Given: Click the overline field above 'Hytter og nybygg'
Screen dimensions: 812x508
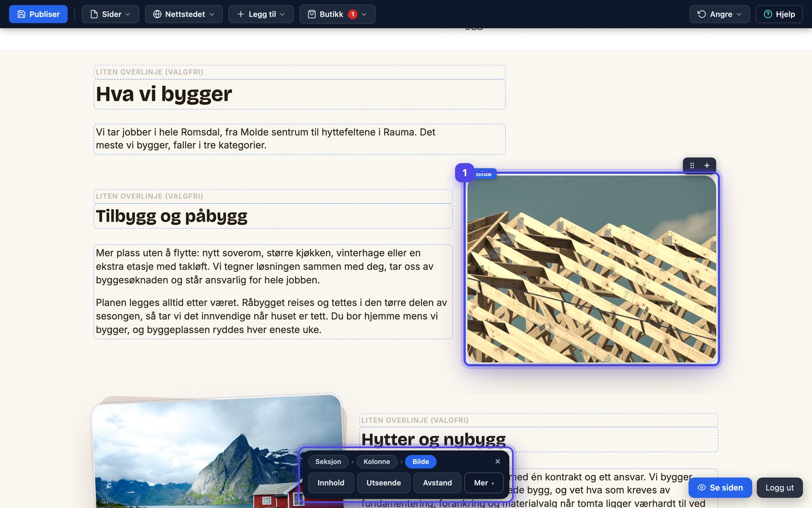Looking at the screenshot, I should (x=538, y=420).
